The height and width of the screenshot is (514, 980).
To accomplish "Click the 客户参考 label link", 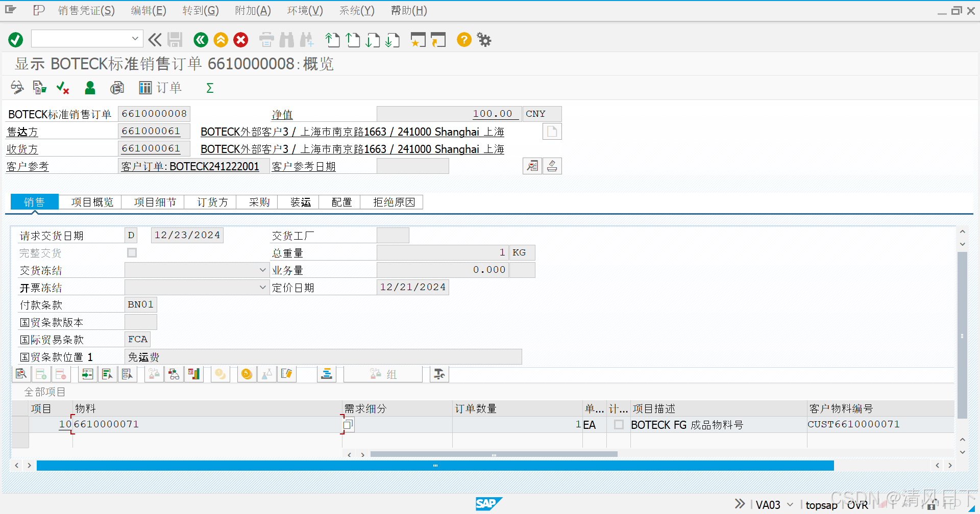I will point(28,166).
